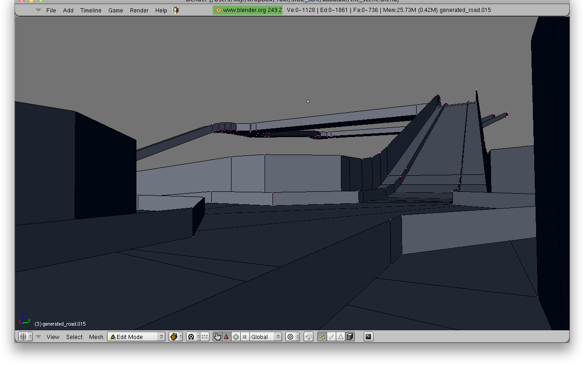The width and height of the screenshot is (588, 368).
Task: Switch to vertex select mode
Action: pos(322,337)
